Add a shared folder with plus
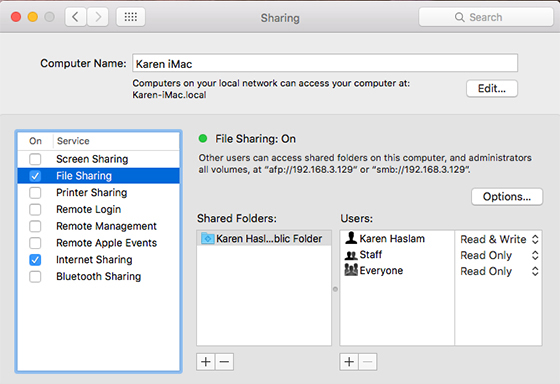The width and height of the screenshot is (560, 384). point(206,362)
